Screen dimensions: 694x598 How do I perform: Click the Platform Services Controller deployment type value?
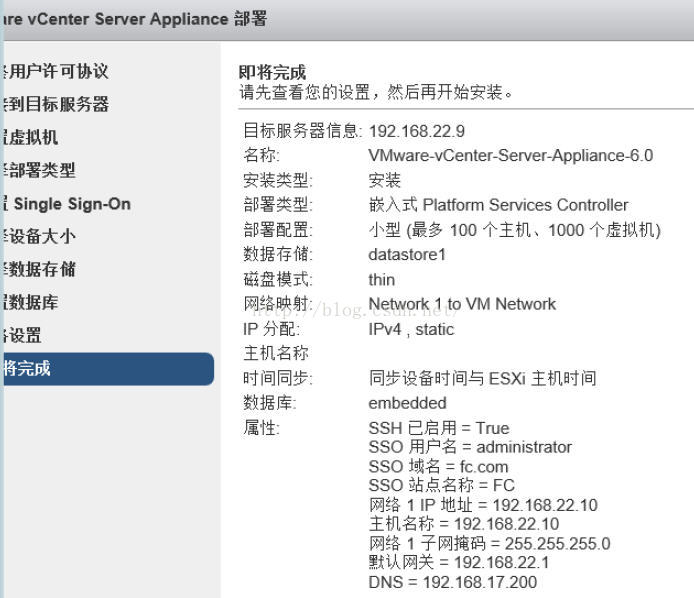[x=498, y=205]
